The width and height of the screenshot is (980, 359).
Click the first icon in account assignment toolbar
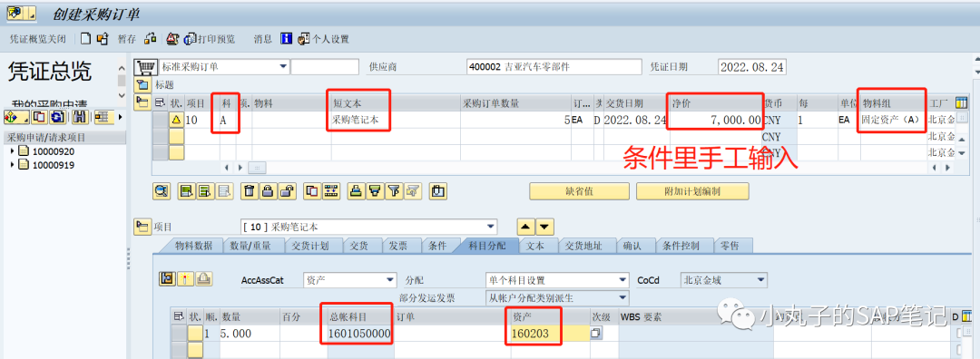click(x=168, y=280)
